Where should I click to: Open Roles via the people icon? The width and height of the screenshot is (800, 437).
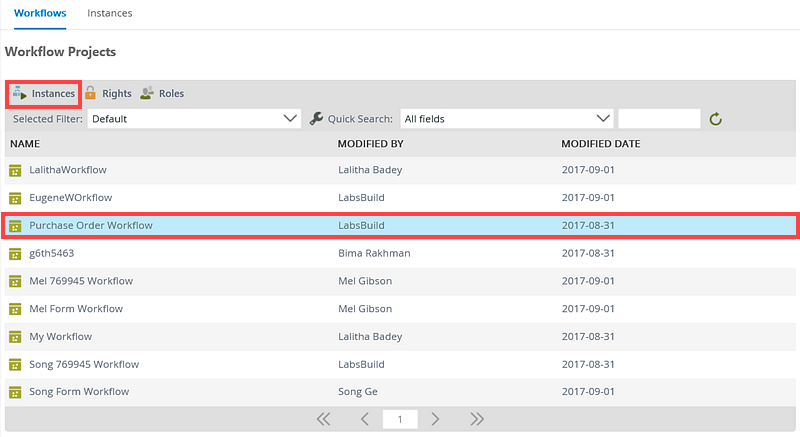click(147, 94)
